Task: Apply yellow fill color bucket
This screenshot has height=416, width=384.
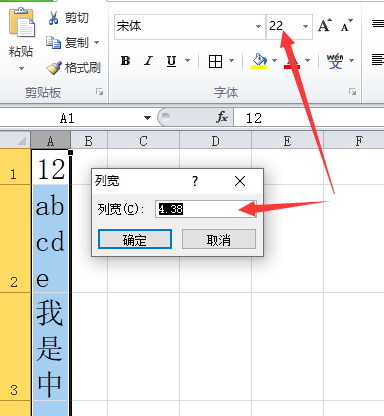Action: (x=259, y=61)
